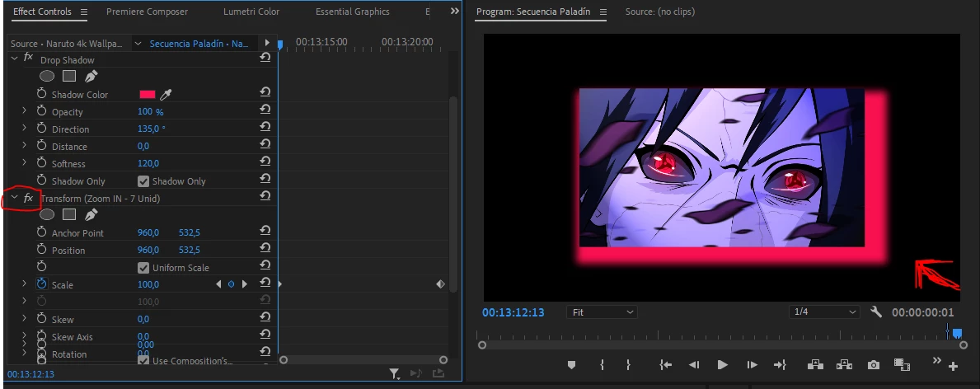Toggle animation stopwatch for Scale

click(42, 284)
